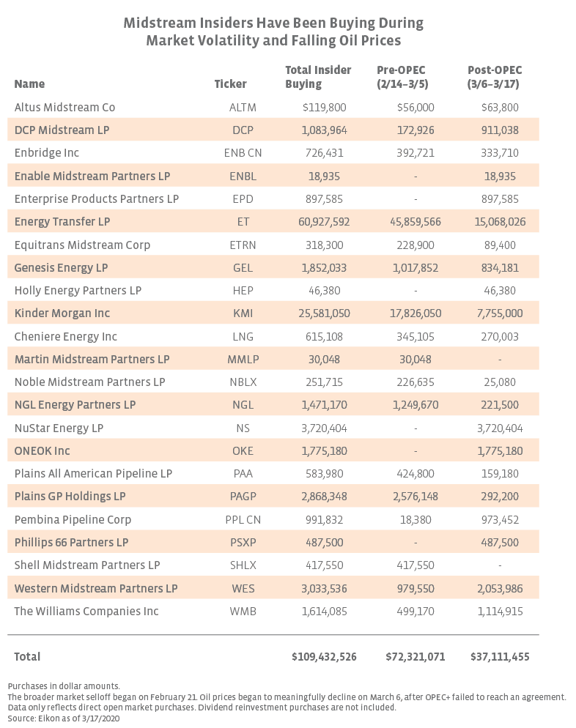The width and height of the screenshot is (576, 728).
Task: Click the WMB ticker cell
Action: (243, 611)
